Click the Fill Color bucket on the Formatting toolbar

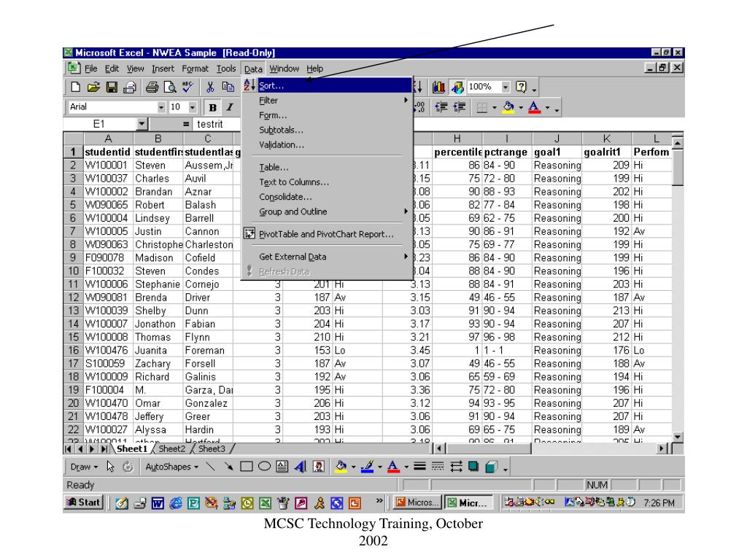(x=508, y=108)
